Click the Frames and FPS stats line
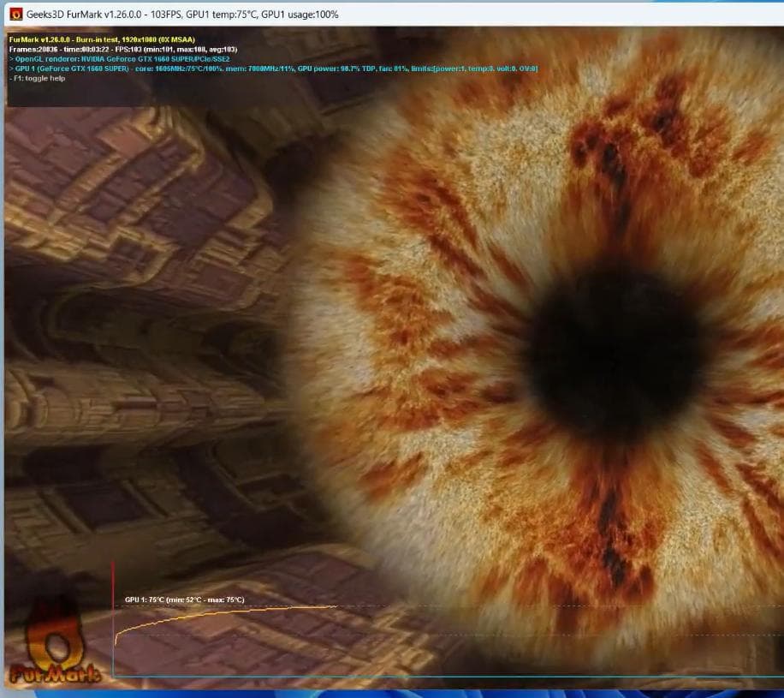 (123, 50)
